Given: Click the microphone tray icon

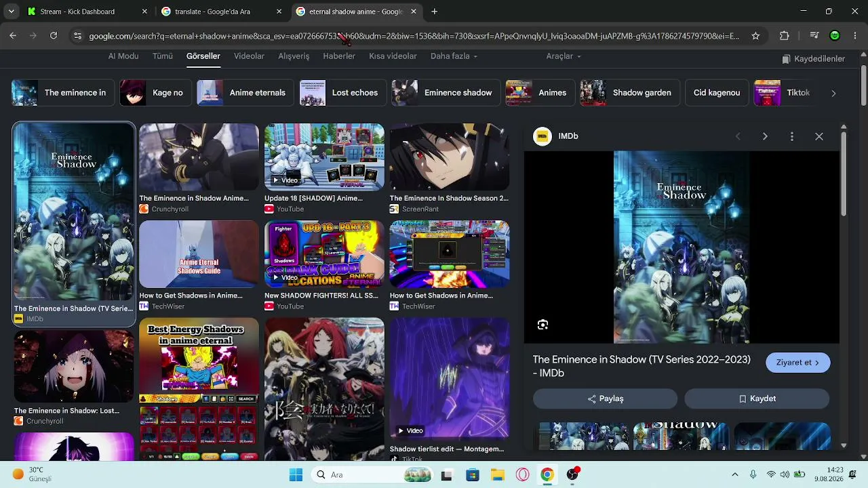Looking at the screenshot, I should [753, 474].
